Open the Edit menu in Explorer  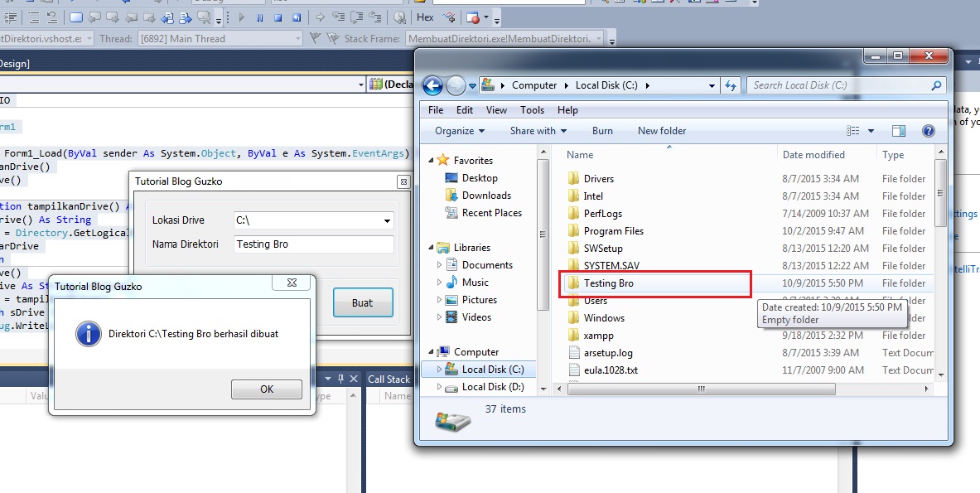(x=465, y=110)
